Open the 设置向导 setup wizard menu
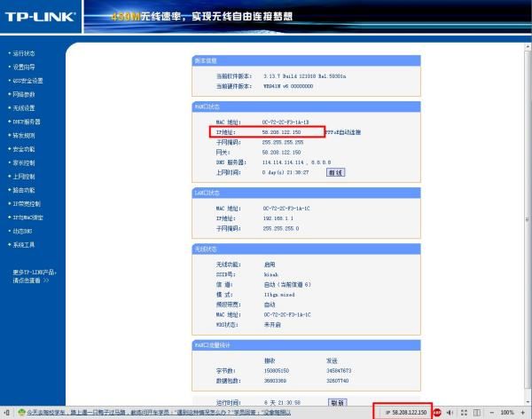This screenshot has width=532, height=419. [x=24, y=67]
